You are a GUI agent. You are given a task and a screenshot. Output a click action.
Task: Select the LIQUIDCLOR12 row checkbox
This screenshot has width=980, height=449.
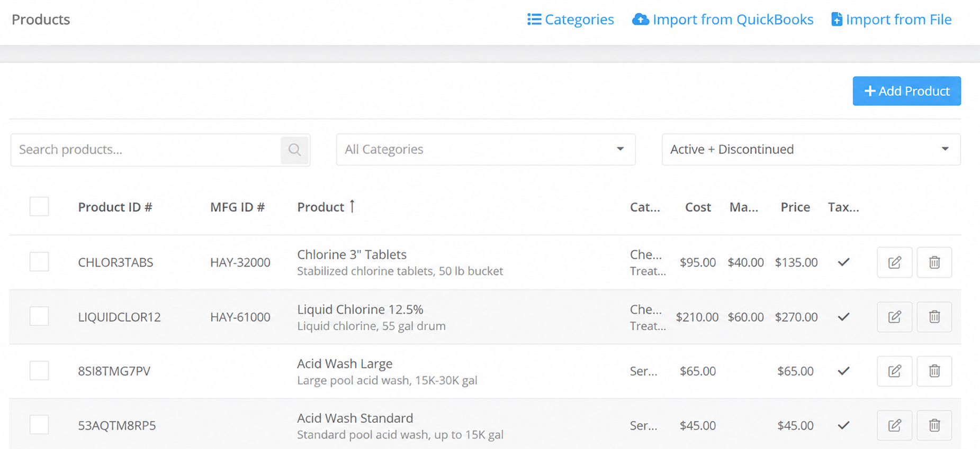click(x=39, y=316)
